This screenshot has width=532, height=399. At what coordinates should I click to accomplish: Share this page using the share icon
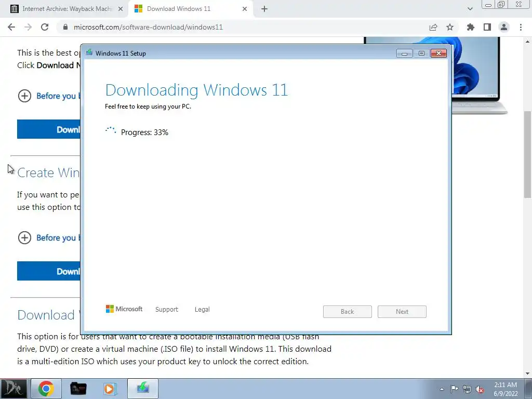click(433, 27)
